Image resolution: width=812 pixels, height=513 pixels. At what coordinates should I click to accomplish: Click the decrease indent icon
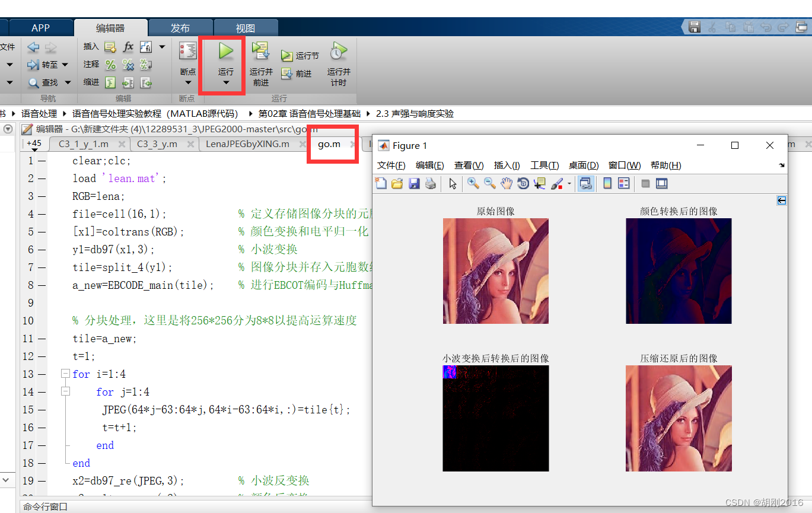coord(146,82)
